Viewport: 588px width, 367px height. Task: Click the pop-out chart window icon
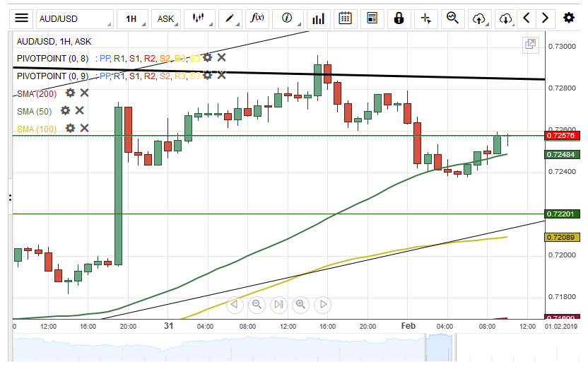(530, 45)
